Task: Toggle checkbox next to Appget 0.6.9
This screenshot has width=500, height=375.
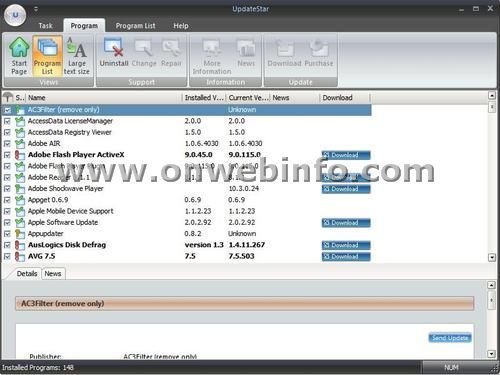Action: (x=7, y=200)
